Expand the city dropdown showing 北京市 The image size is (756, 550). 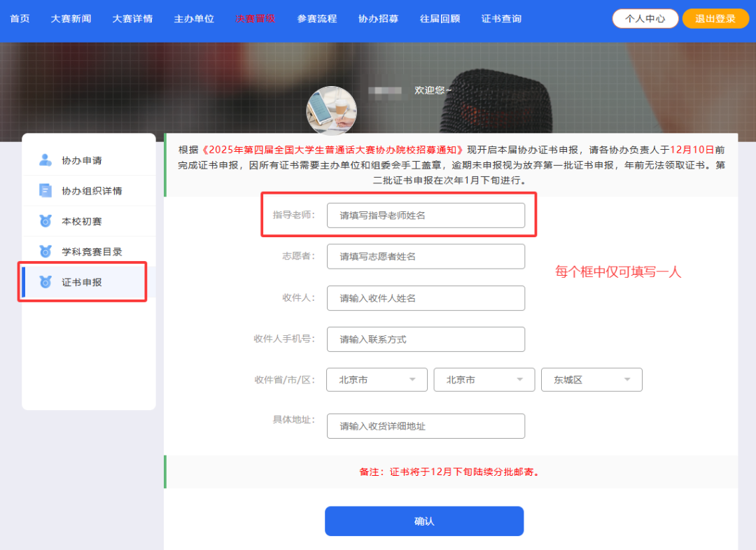(484, 380)
